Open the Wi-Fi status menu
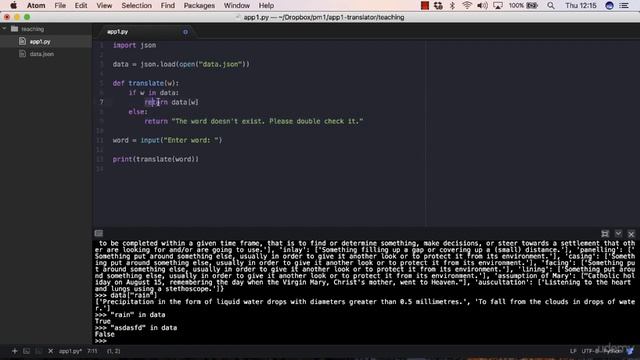Screen dimensions: 640x360 point(467,6)
